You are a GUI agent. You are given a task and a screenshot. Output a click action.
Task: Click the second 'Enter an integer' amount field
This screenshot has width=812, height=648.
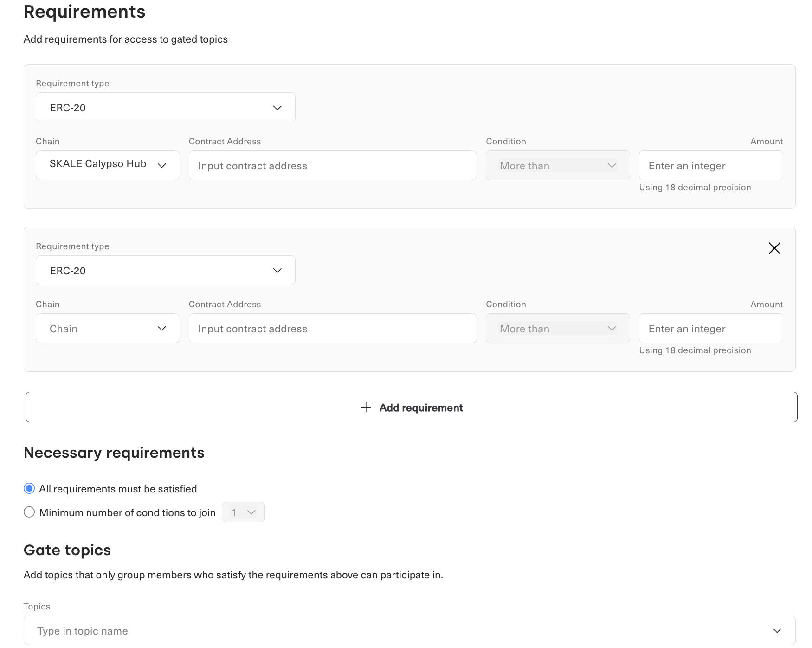(710, 329)
